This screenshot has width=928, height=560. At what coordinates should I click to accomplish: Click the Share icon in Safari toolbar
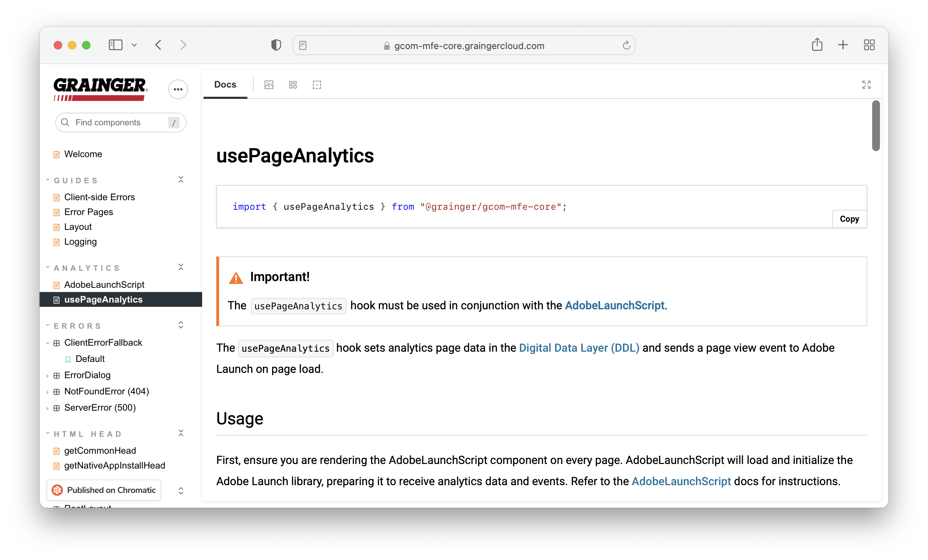coord(817,45)
